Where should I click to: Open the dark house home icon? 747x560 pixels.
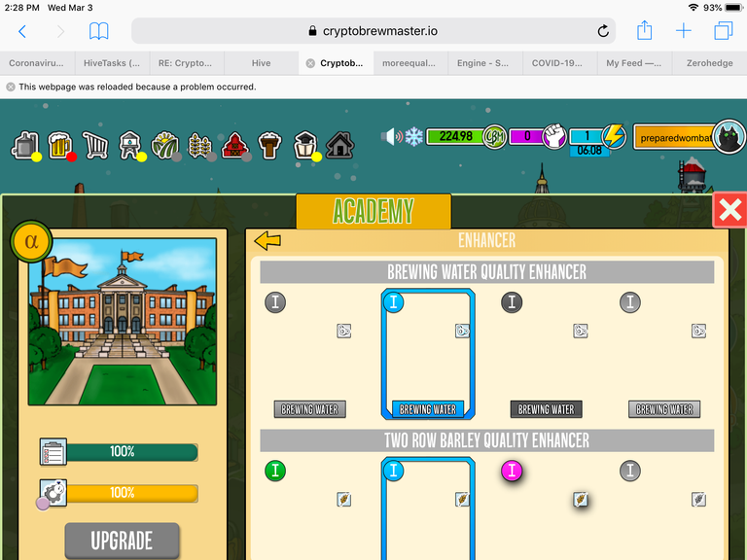tap(339, 145)
